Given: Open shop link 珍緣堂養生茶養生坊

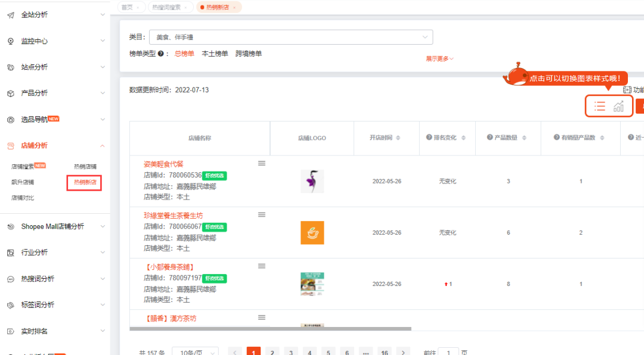Looking at the screenshot, I should click(173, 216).
